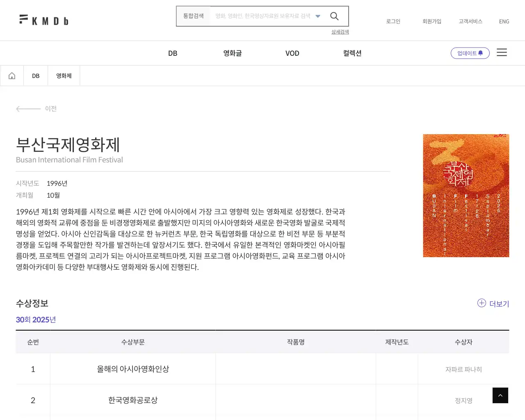Click the 순번 column header
The image size is (525, 420).
click(33, 342)
